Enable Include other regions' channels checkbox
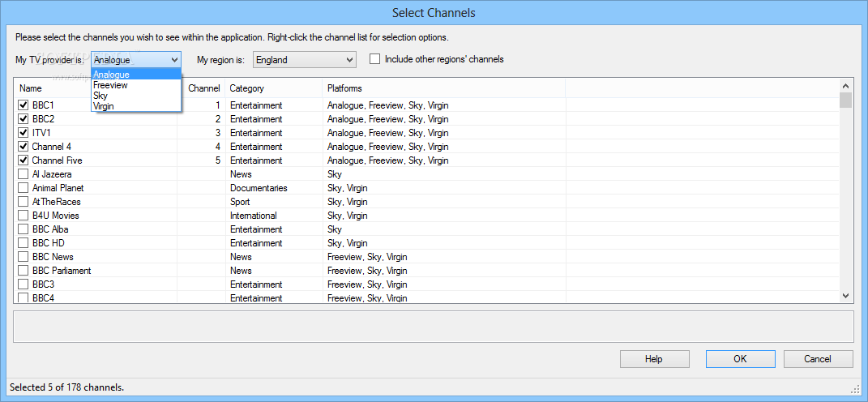The image size is (868, 402). tap(374, 58)
